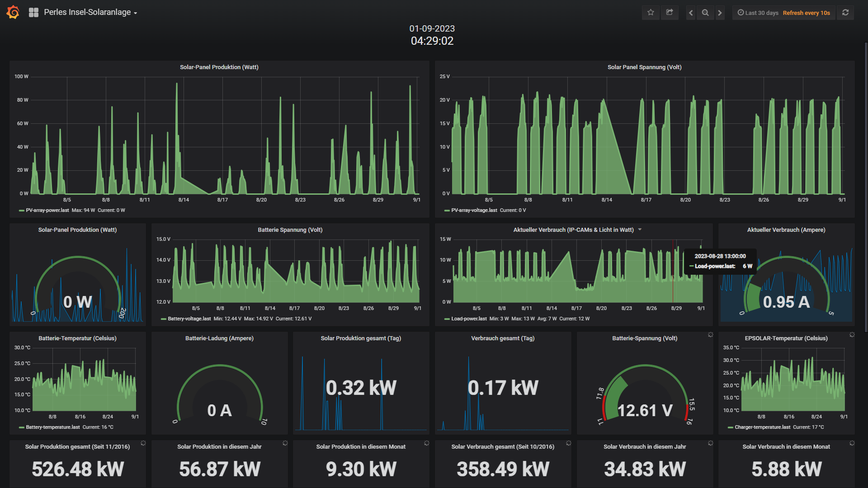Viewport: 868px width, 488px height.
Task: Open Perles Insel-Solaranlage dashboard dropdown
Action: (x=90, y=13)
